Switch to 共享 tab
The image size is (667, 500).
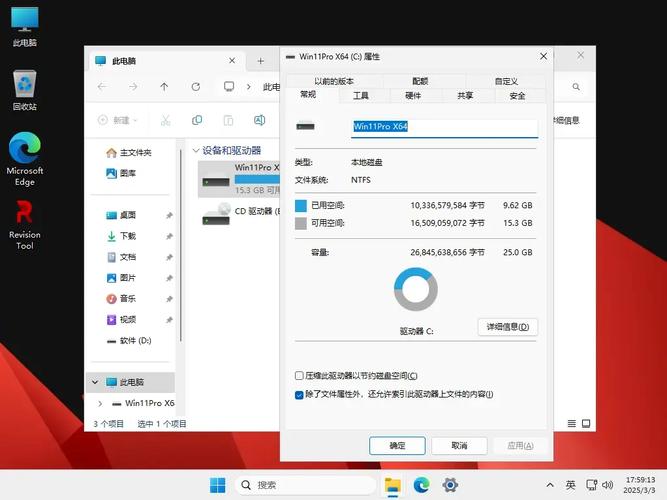[465, 96]
